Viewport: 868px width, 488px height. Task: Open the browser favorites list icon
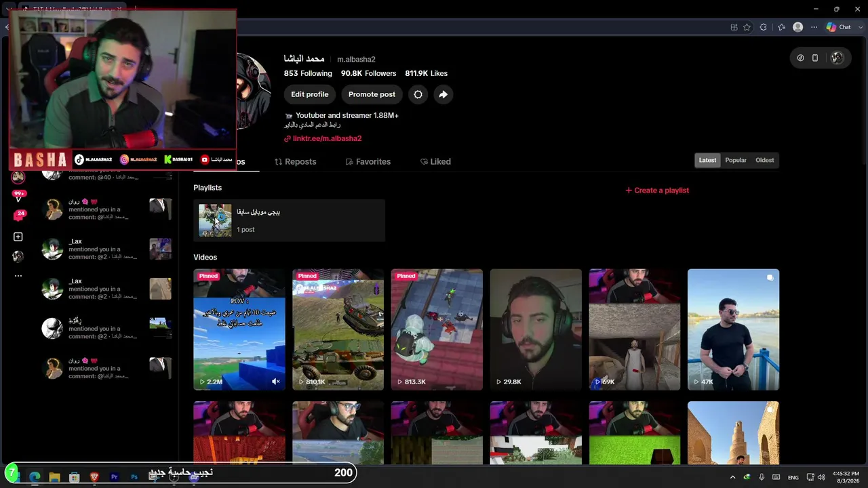point(781,27)
